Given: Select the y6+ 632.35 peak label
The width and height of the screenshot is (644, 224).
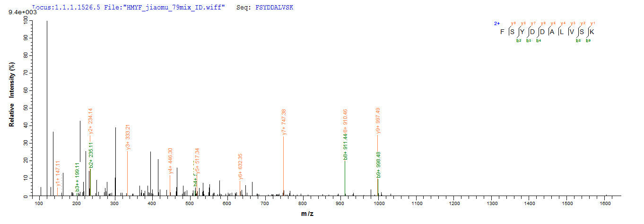Looking at the screenshot, I should tap(240, 166).
